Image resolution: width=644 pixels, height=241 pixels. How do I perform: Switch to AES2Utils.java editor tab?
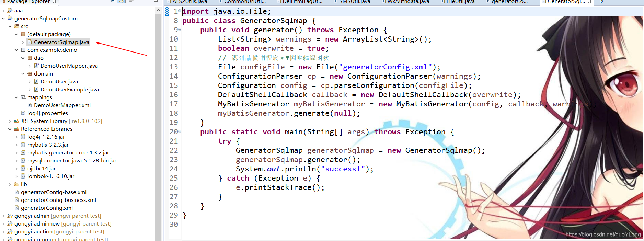(189, 2)
